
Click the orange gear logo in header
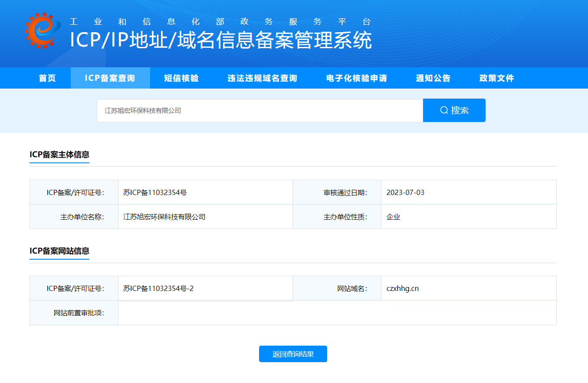coord(42,30)
